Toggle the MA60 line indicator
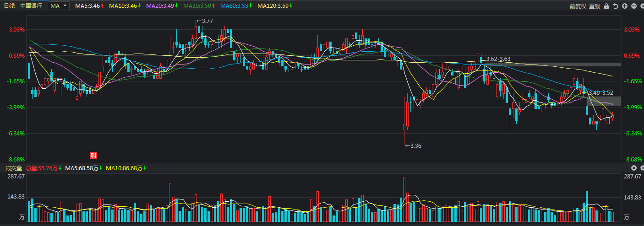This screenshot has width=644, height=226. pos(236,6)
